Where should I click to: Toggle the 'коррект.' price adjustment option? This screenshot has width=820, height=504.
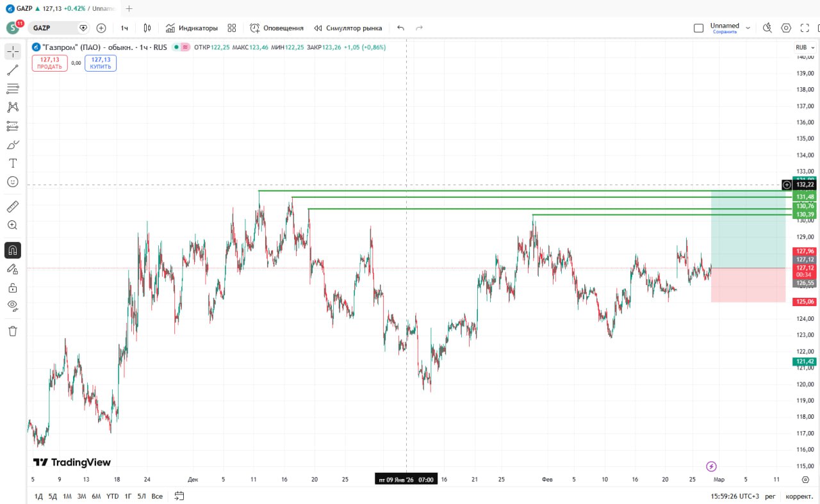pos(799,496)
